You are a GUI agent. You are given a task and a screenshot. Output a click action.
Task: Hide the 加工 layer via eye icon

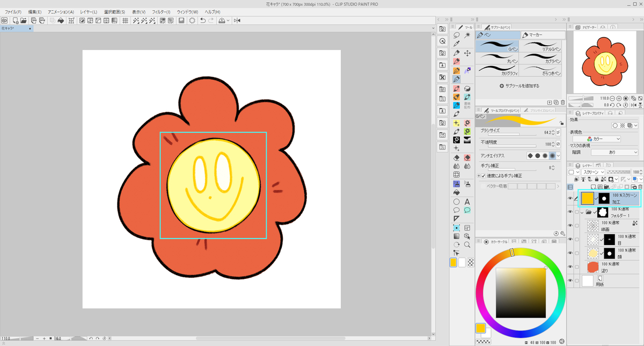pos(570,198)
